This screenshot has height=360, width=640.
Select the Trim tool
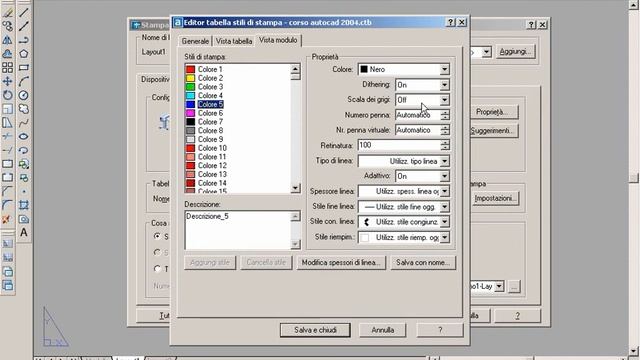[7, 136]
